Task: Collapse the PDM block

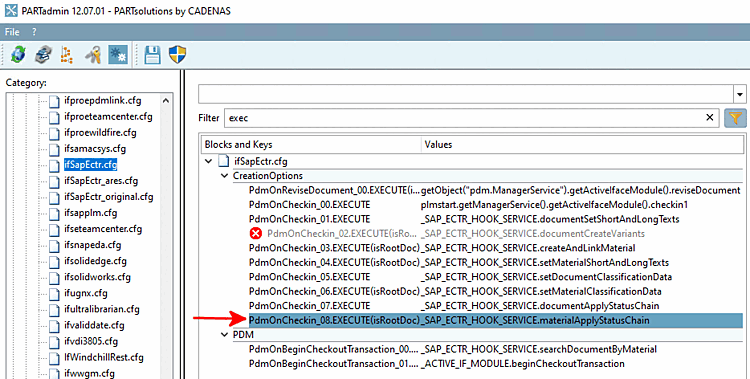Action: click(224, 334)
